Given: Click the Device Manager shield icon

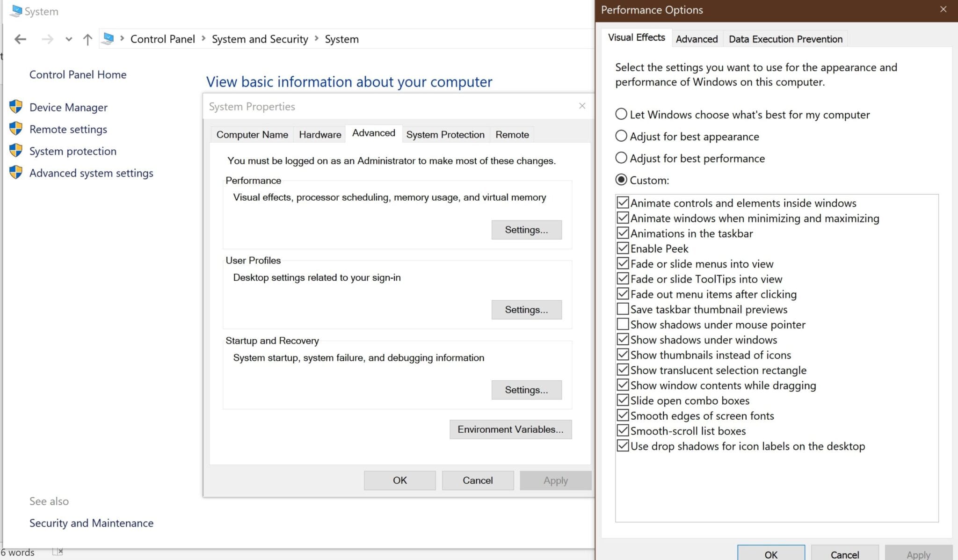Looking at the screenshot, I should (x=16, y=107).
